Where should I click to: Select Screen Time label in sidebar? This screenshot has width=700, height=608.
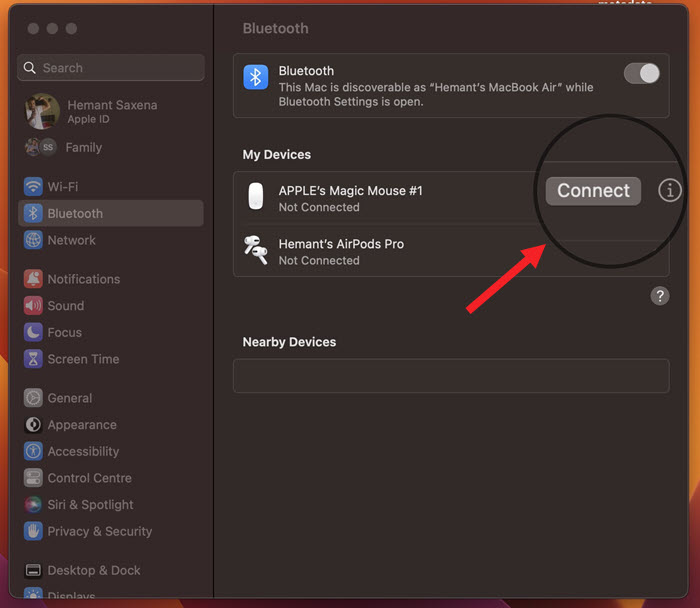coord(83,359)
